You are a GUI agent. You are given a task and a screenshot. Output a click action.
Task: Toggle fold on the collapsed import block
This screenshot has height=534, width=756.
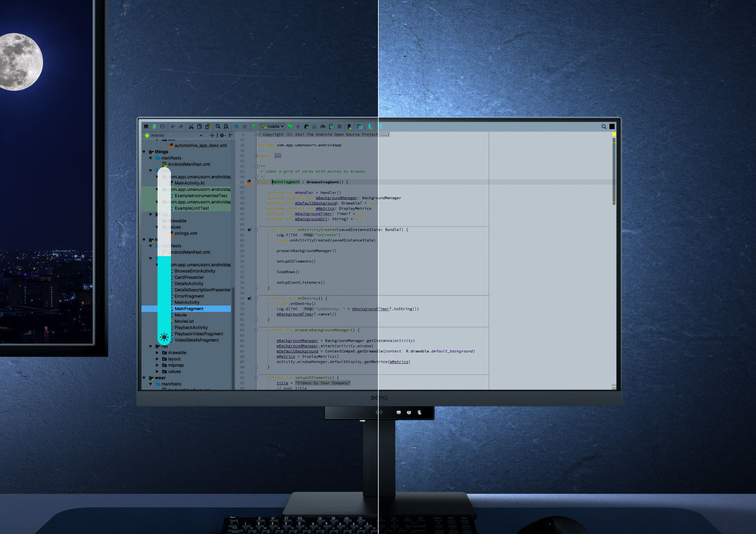(x=256, y=156)
